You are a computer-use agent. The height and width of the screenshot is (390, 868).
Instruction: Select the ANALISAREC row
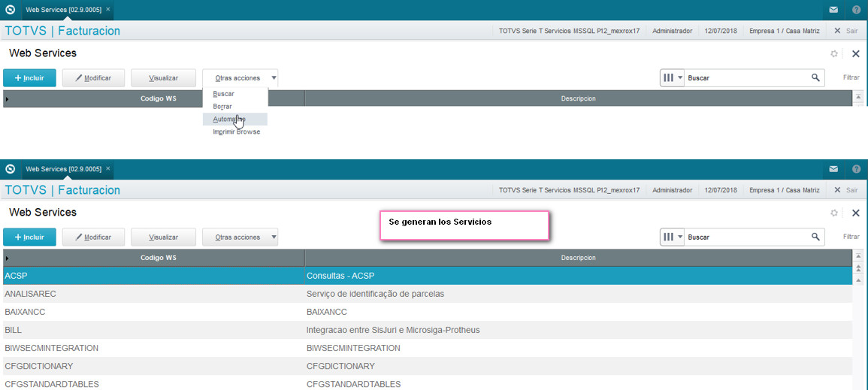[x=428, y=294]
